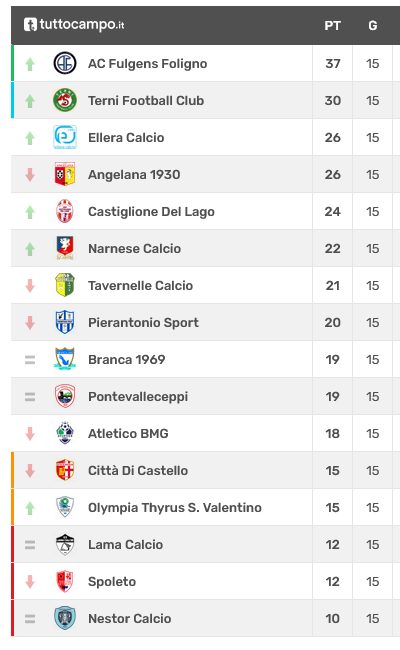The image size is (400, 650).
Task: Click the Angelana 1930 crest icon
Action: pyautogui.click(x=65, y=174)
